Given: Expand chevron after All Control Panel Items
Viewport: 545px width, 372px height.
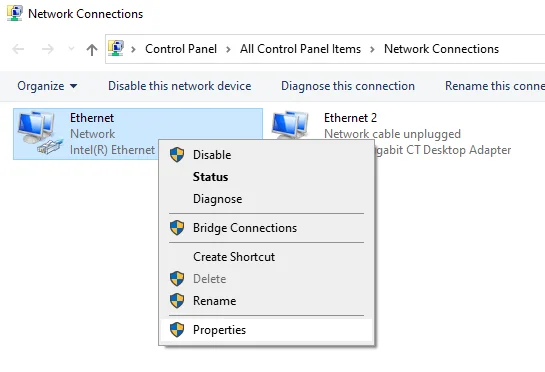Looking at the screenshot, I should coord(372,49).
